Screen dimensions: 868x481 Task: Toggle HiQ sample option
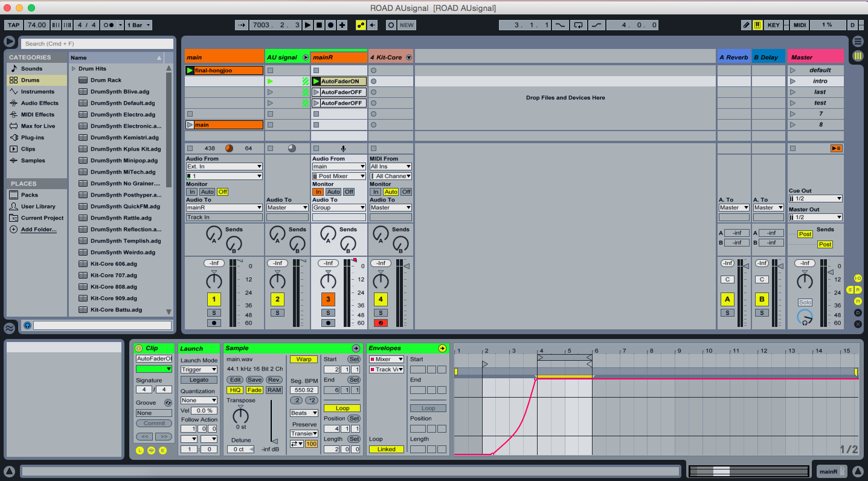(x=235, y=390)
